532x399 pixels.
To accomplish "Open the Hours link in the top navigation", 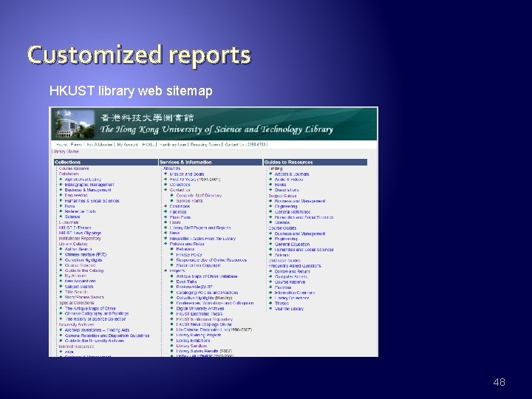I will [61, 145].
